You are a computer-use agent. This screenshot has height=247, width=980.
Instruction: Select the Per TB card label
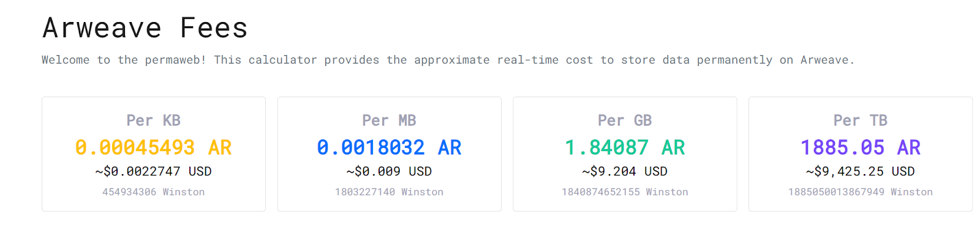(x=860, y=120)
